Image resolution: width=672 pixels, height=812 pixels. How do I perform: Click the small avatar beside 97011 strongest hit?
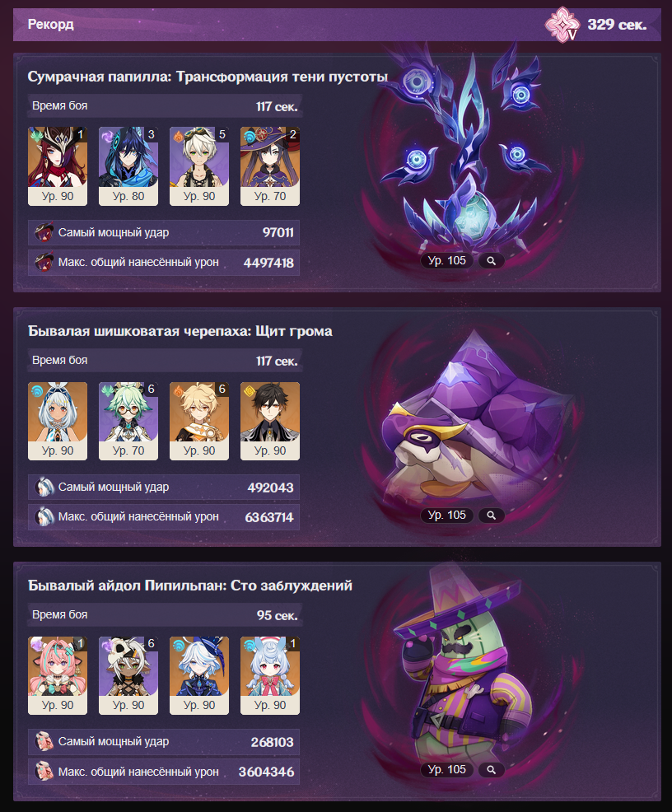coord(44,232)
